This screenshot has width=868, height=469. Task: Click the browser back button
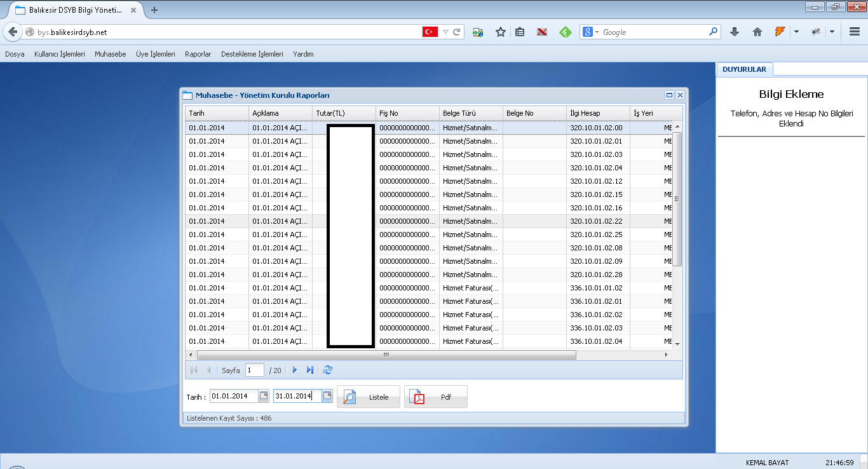point(13,32)
